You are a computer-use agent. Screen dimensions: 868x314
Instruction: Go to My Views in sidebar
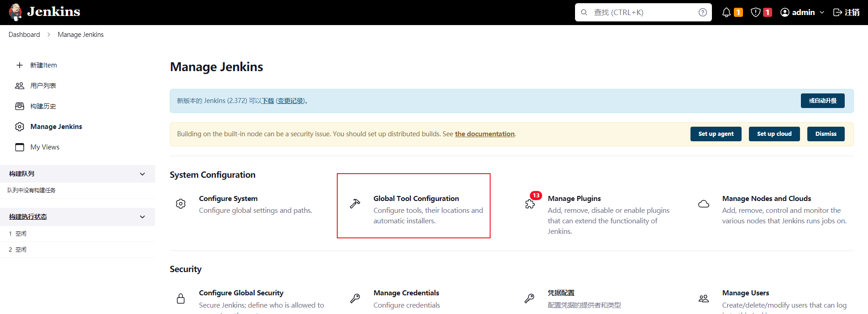[45, 147]
